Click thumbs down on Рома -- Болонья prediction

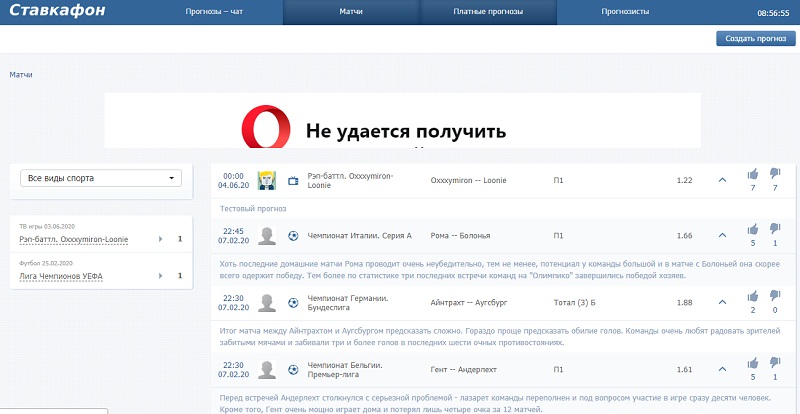pos(775,229)
